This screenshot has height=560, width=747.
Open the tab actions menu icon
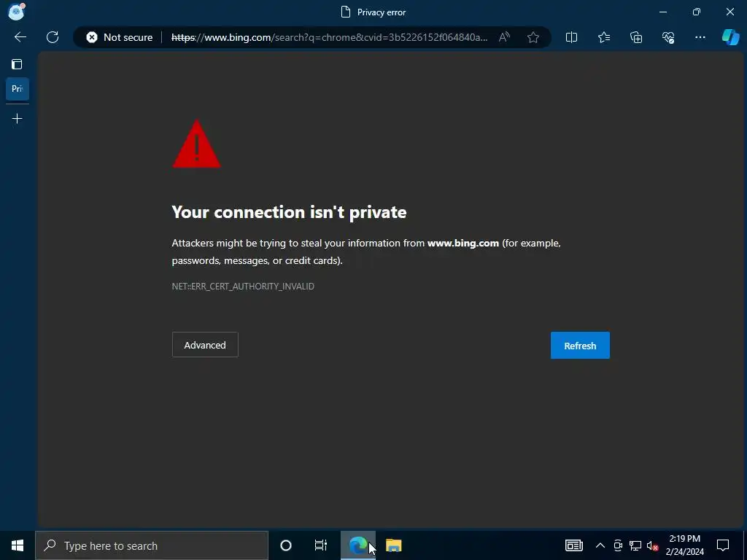click(x=18, y=64)
